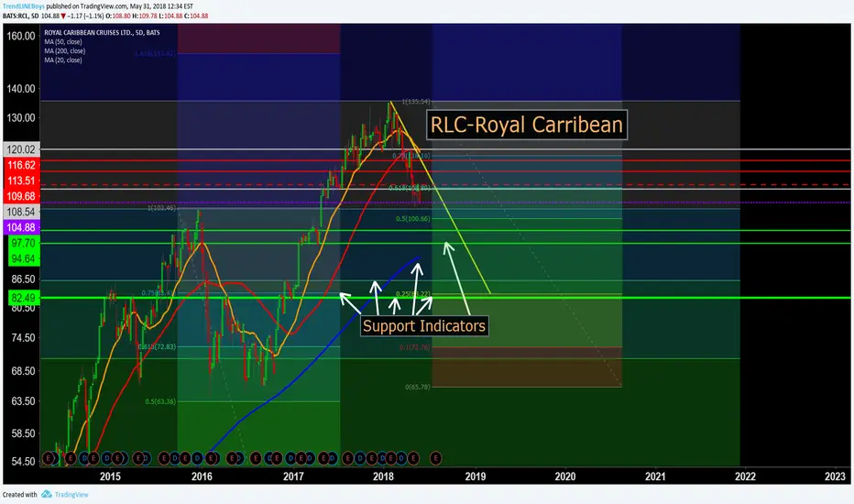Click the 58.50 axis value
Viewport: 854px width, 504px height.
[x=23, y=433]
